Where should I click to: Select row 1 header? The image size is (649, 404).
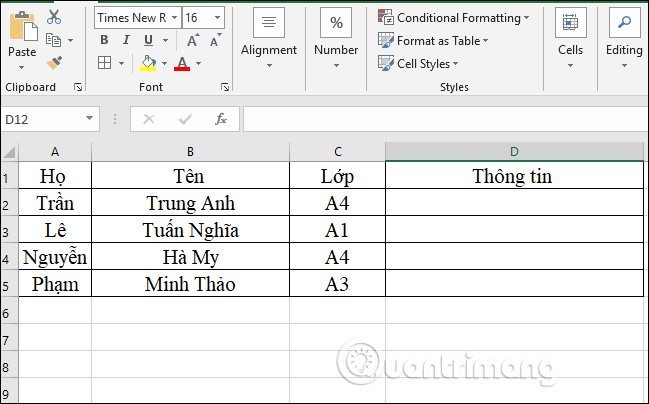tap(9, 176)
